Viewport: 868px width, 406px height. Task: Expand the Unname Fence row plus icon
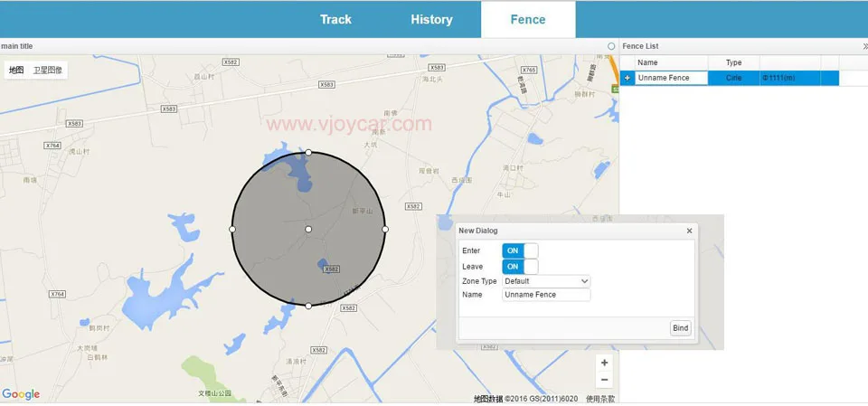(627, 78)
